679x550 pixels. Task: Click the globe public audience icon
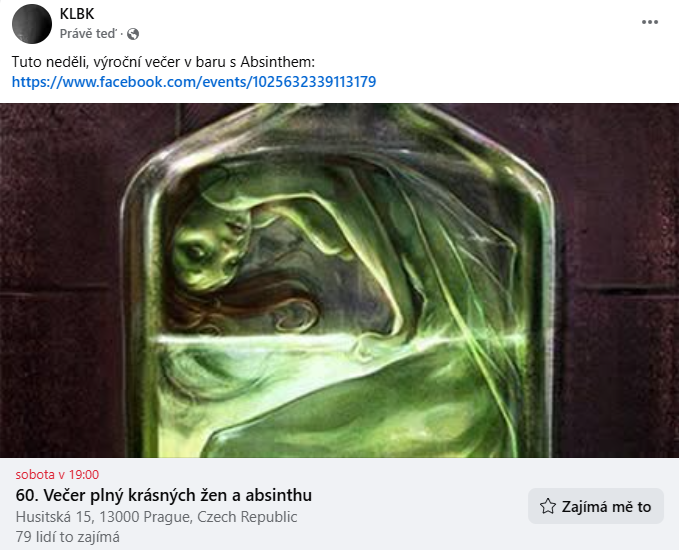pos(133,34)
